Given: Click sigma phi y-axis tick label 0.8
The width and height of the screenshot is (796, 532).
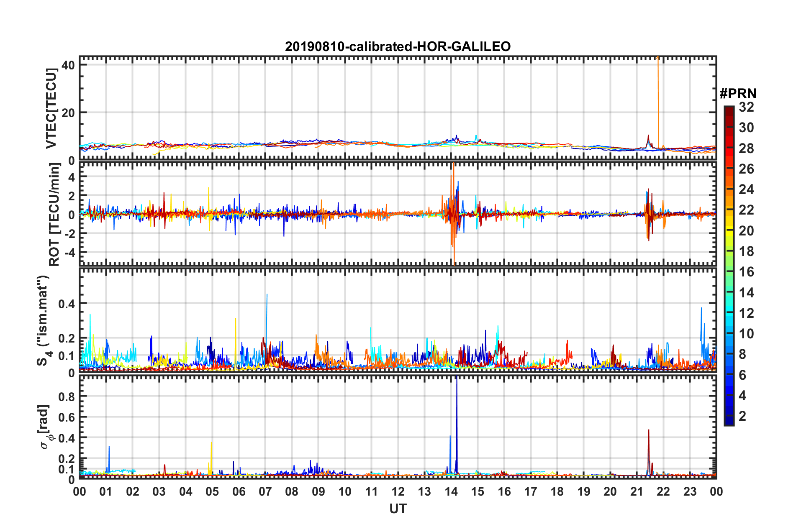Looking at the screenshot, I should click(67, 396).
